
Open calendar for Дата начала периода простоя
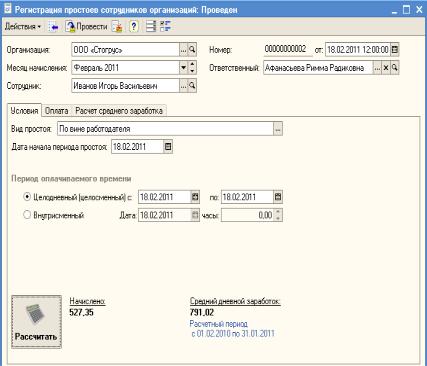(168, 147)
